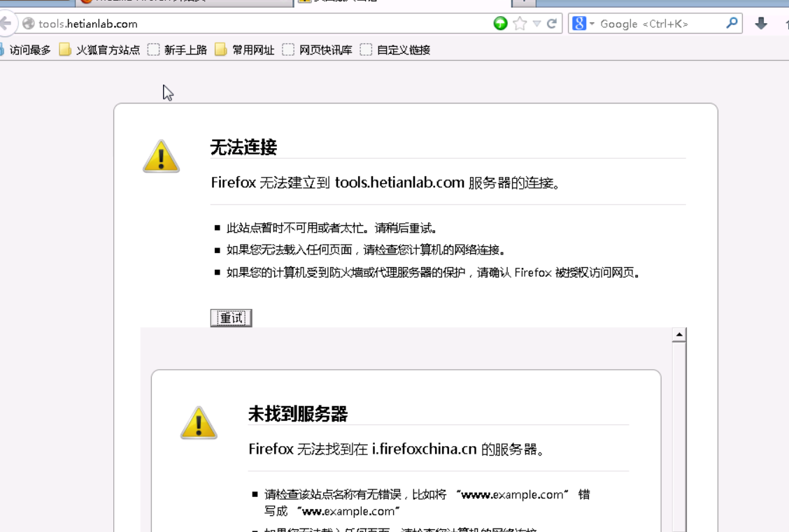Click the inner frame vertical scrollbar track

click(678, 436)
